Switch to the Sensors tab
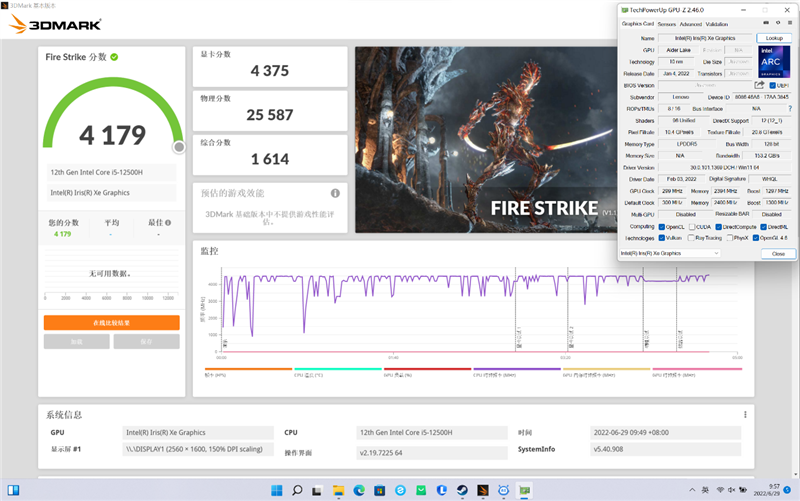The width and height of the screenshot is (800, 501). tap(666, 24)
